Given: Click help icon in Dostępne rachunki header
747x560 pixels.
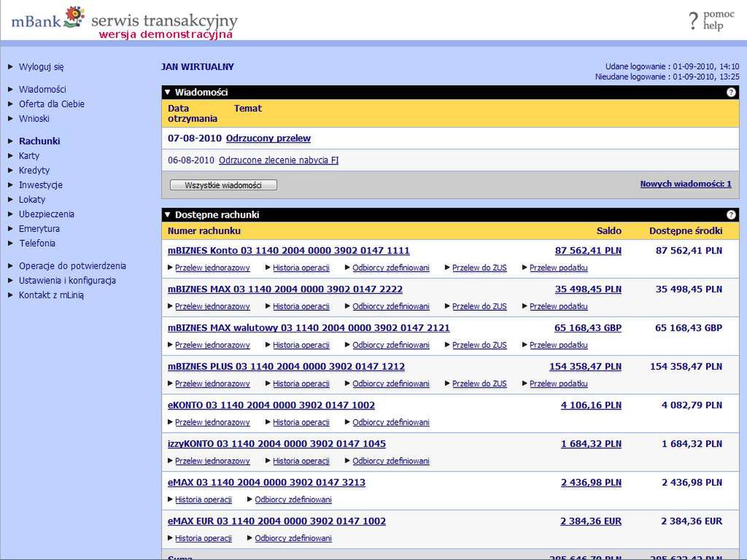Looking at the screenshot, I should 731,215.
